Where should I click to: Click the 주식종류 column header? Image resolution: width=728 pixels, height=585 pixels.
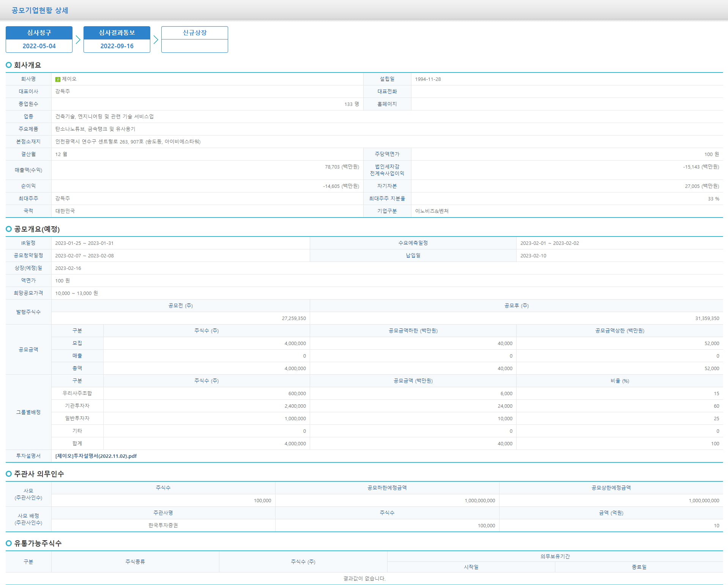(135, 562)
